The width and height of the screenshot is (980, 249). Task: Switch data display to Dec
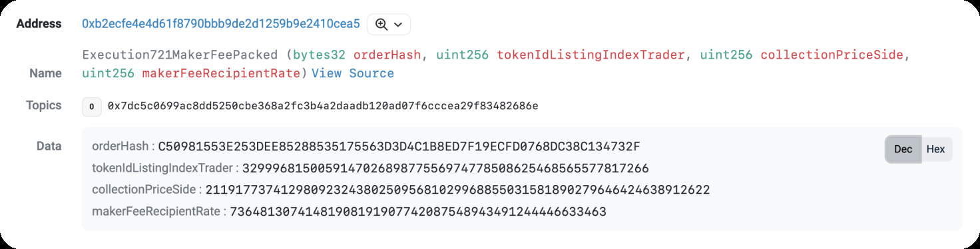pos(903,149)
